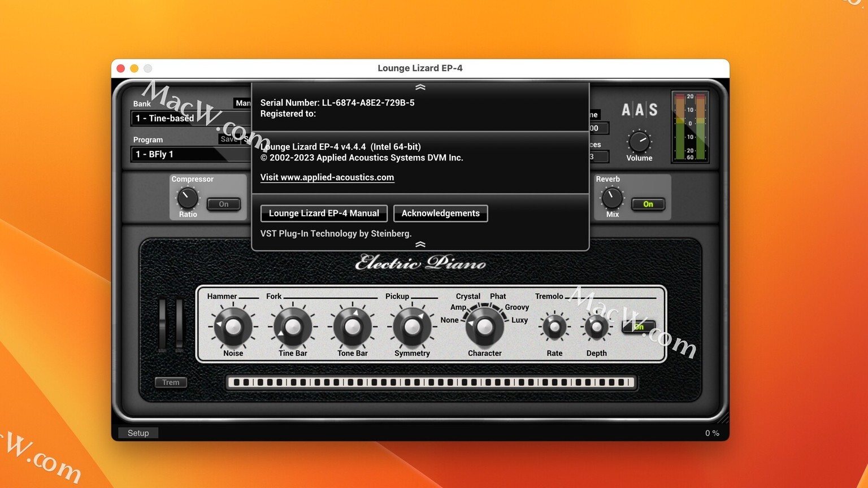Close the Lounge Lizard window
The width and height of the screenshot is (868, 488).
click(120, 68)
